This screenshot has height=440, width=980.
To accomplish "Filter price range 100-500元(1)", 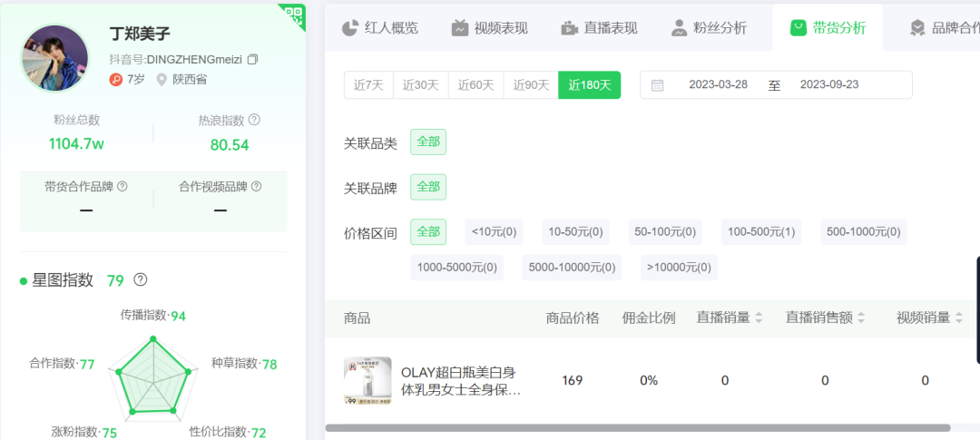I will point(760,232).
